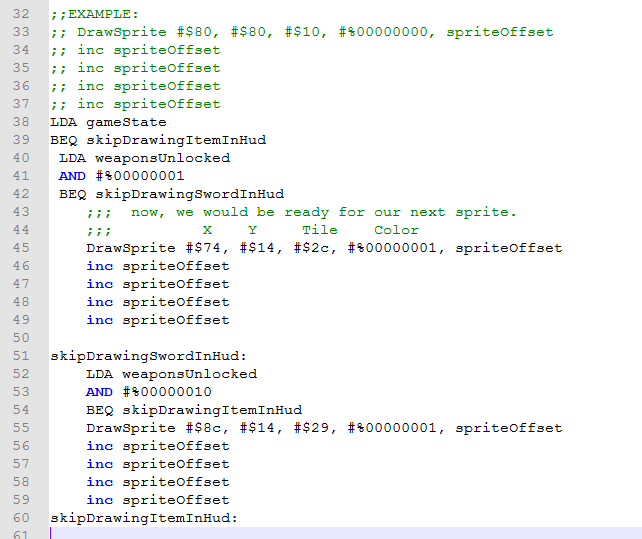This screenshot has width=642, height=539.
Task: Click line number 50 in the gutter
Action: [x=21, y=338]
